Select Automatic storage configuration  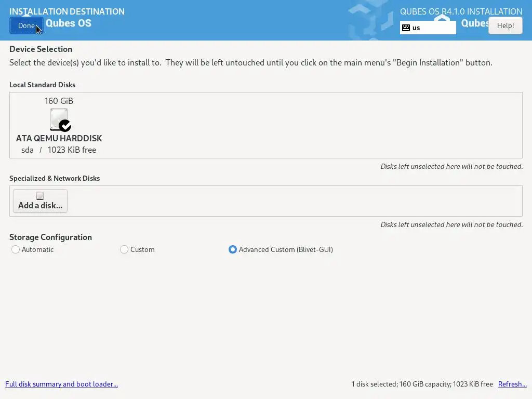(x=33, y=249)
